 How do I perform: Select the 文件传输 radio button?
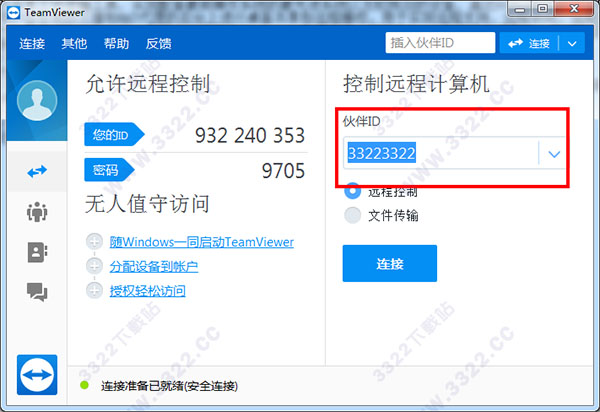[352, 215]
